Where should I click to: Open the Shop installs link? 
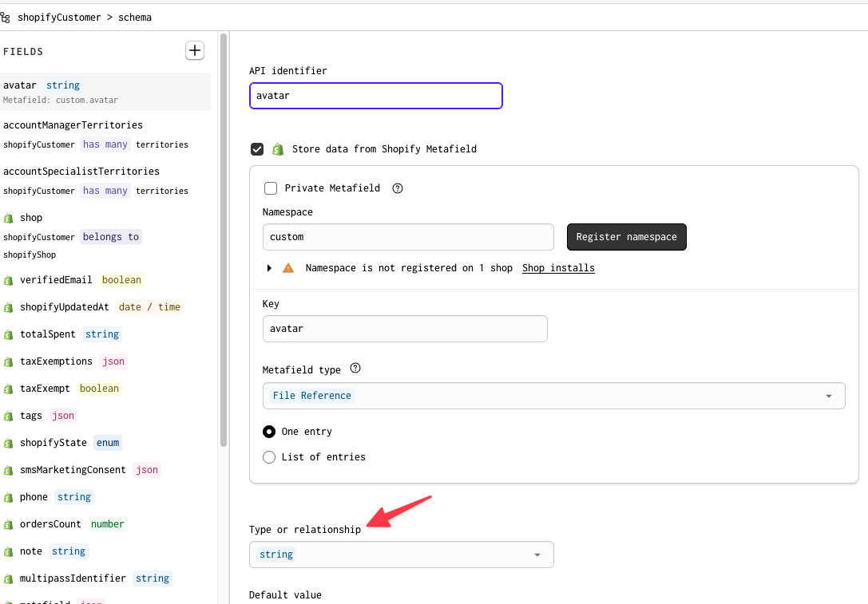click(x=558, y=268)
